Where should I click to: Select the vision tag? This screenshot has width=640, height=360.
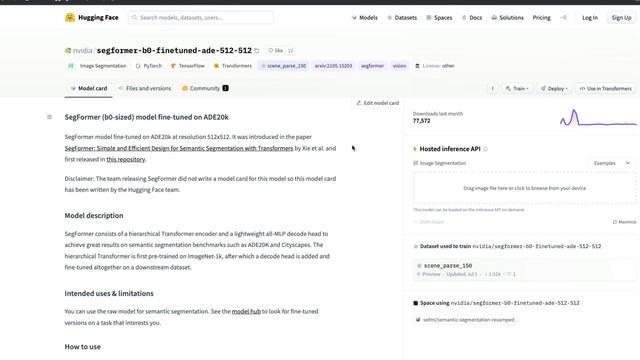399,66
